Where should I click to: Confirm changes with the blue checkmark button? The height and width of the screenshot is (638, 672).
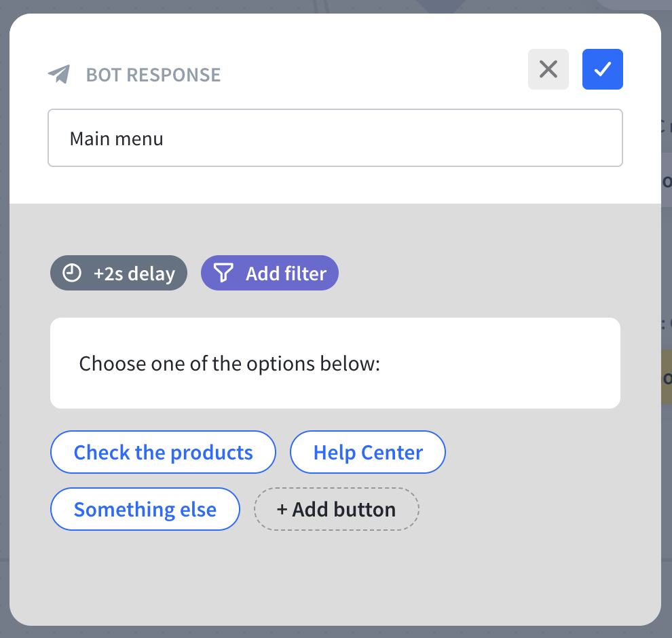tap(602, 69)
